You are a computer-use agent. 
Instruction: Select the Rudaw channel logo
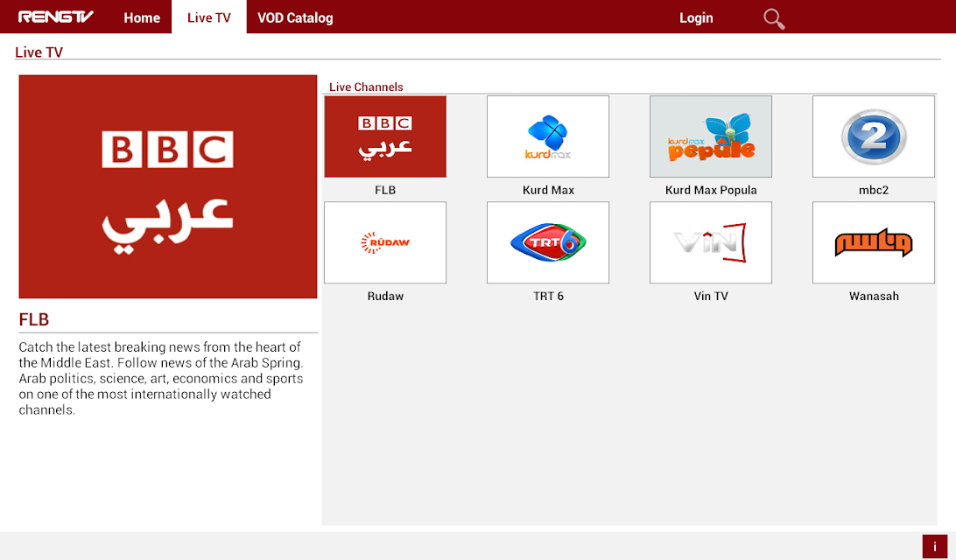point(385,242)
